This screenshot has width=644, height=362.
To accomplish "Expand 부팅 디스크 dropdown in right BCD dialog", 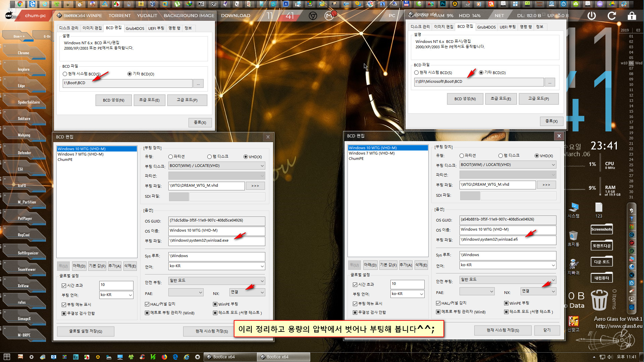I will pyautogui.click(x=553, y=165).
